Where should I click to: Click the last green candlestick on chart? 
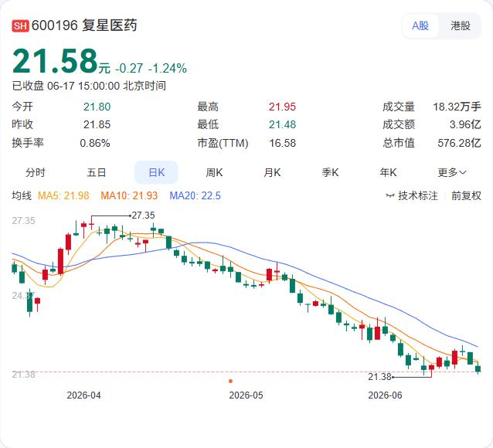(478, 368)
